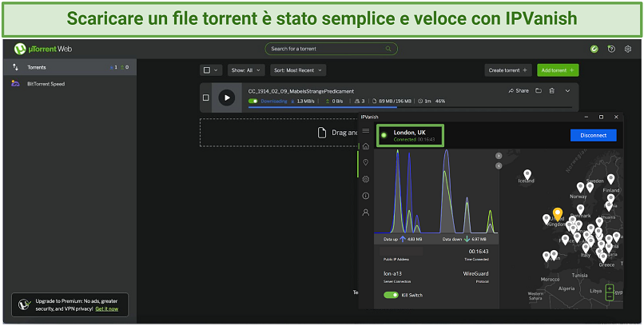The height and width of the screenshot is (326, 644).
Task: Select the Iceland map pin
Action: tap(527, 175)
